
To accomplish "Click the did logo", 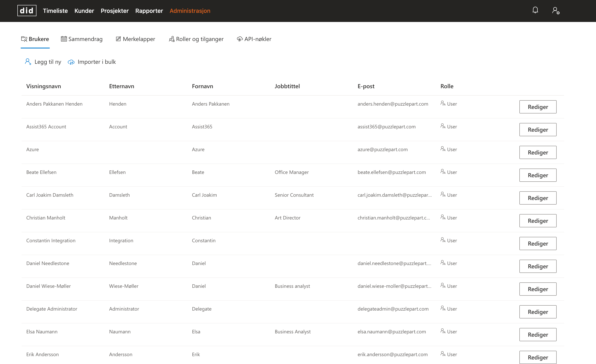I will (27, 11).
